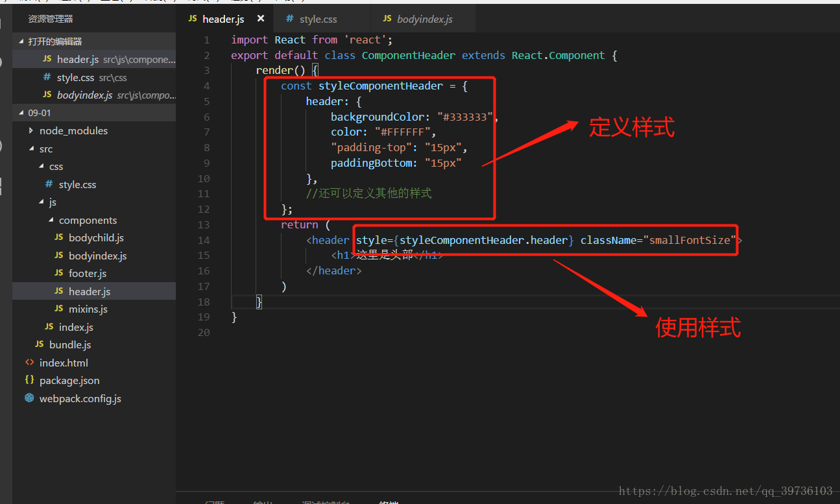Open index.js in the js folder
This screenshot has height=504, width=840.
[x=76, y=328]
